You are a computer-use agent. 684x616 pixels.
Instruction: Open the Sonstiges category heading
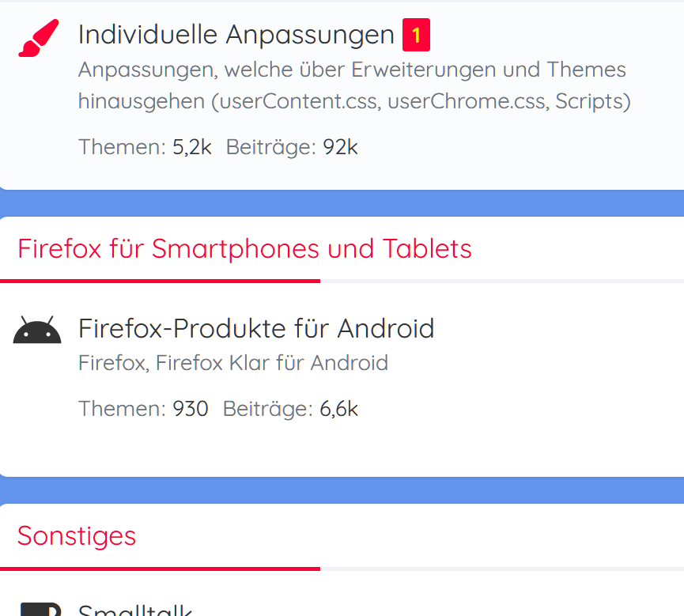tap(77, 535)
